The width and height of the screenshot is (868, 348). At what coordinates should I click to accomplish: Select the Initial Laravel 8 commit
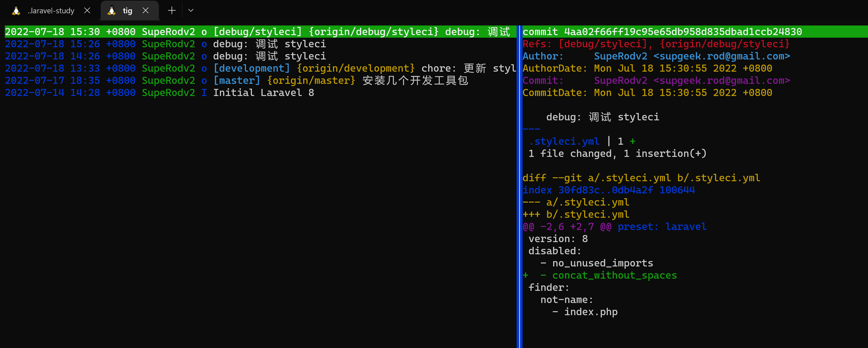[264, 93]
